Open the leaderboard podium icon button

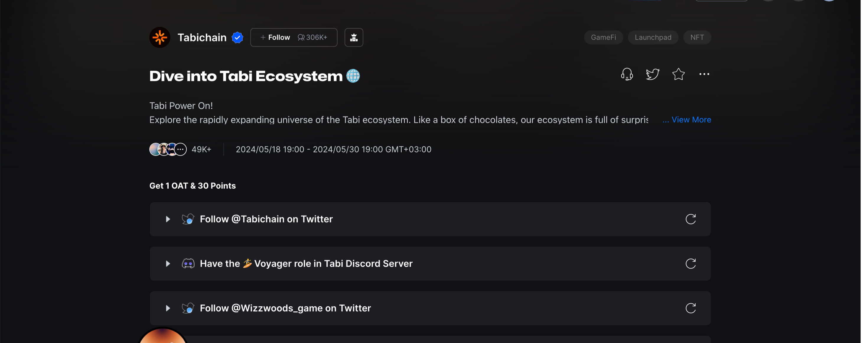tap(354, 38)
